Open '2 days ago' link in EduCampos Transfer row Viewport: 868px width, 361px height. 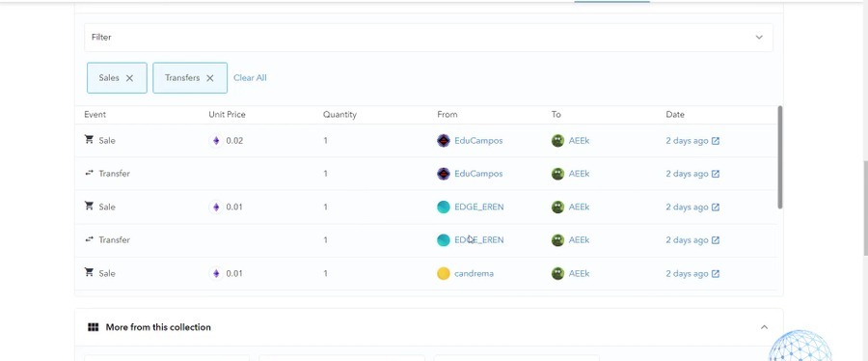(x=687, y=174)
